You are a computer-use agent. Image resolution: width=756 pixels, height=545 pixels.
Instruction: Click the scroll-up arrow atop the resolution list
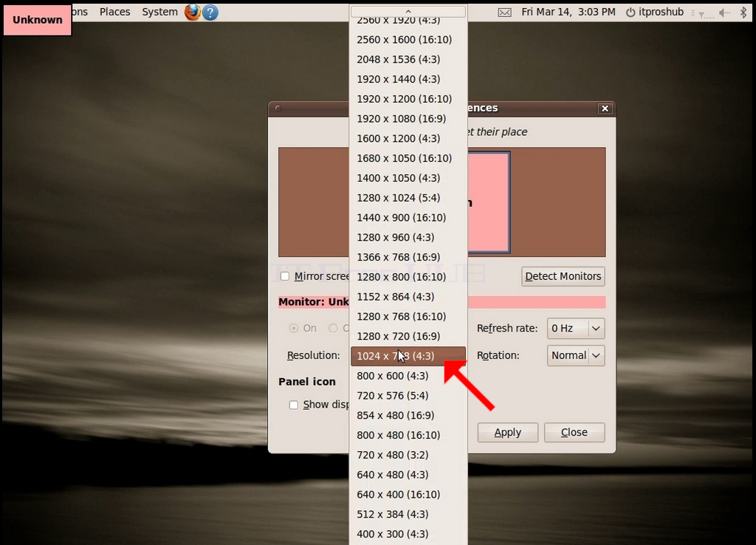click(408, 11)
